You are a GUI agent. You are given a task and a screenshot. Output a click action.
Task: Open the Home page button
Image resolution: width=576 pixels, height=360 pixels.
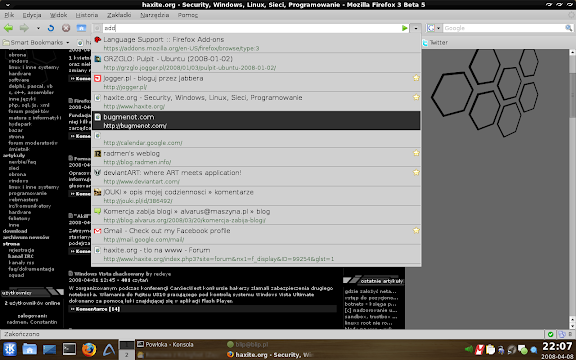click(81, 28)
